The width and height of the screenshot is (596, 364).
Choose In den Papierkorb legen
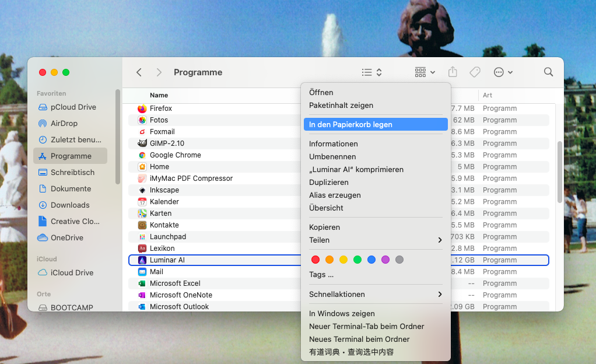376,124
